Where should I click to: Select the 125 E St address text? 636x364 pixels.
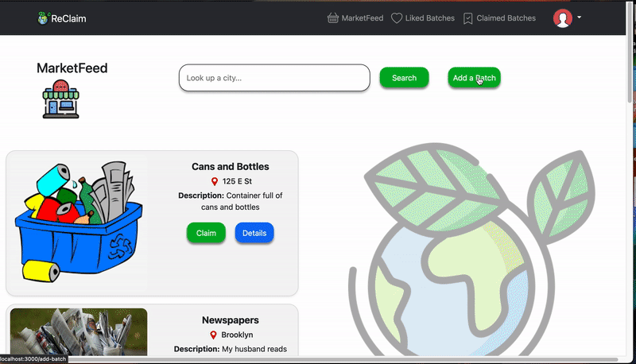[x=237, y=181]
